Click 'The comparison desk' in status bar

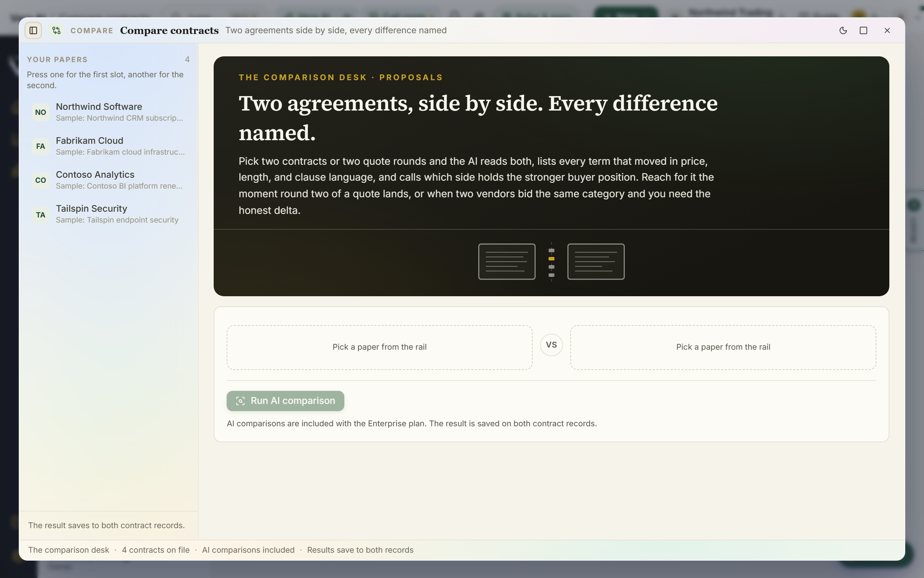[x=69, y=550]
